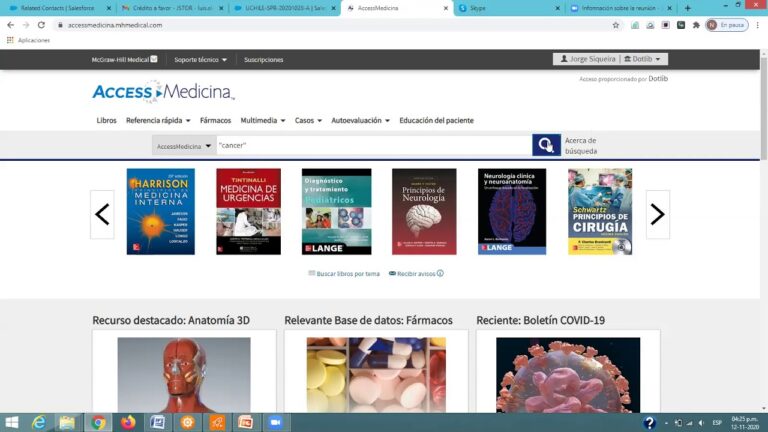Open the new tab plus button
Image resolution: width=768 pixels, height=432 pixels.
click(x=688, y=8)
